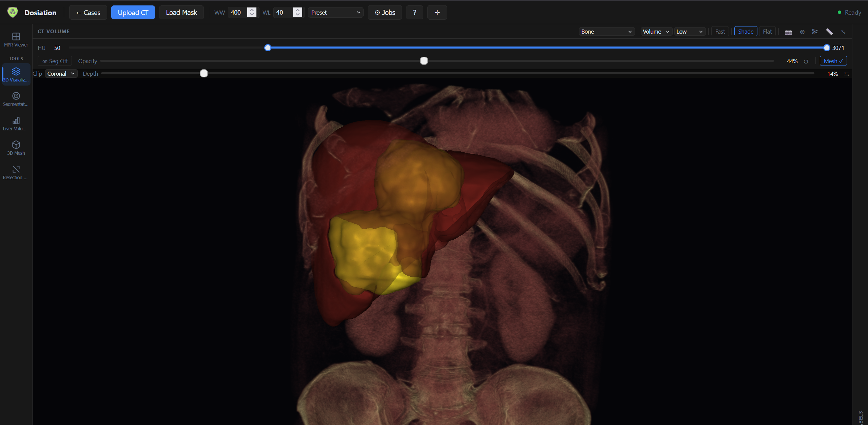This screenshot has width=868, height=425.
Task: Open the Segmentation tool
Action: point(16,99)
